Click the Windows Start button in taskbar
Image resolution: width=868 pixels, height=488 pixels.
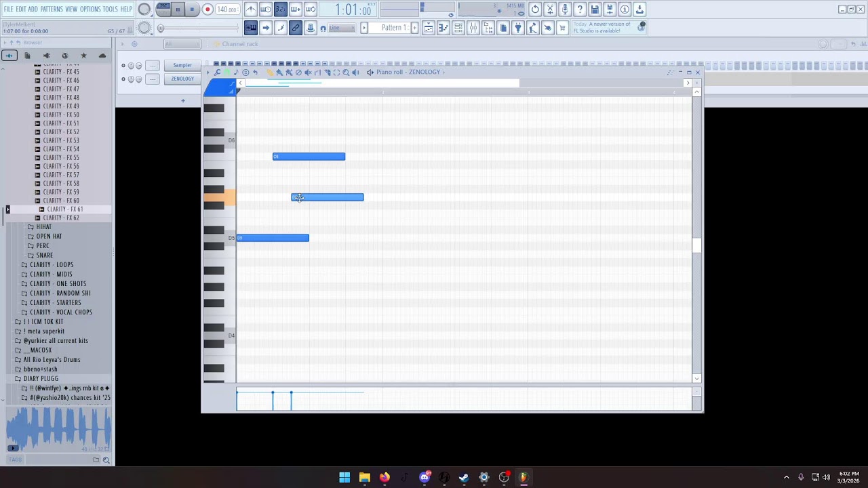pos(344,477)
